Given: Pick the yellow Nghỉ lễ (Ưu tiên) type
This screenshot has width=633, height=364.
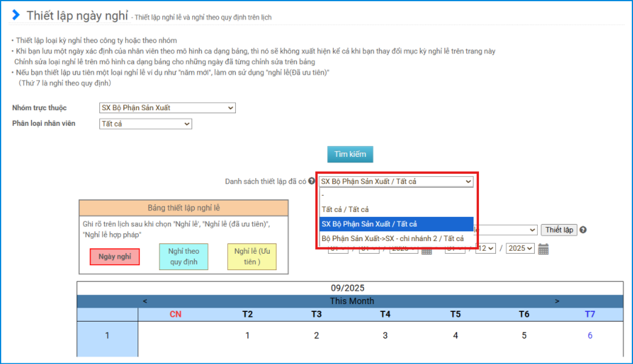Looking at the screenshot, I should click(x=252, y=257).
